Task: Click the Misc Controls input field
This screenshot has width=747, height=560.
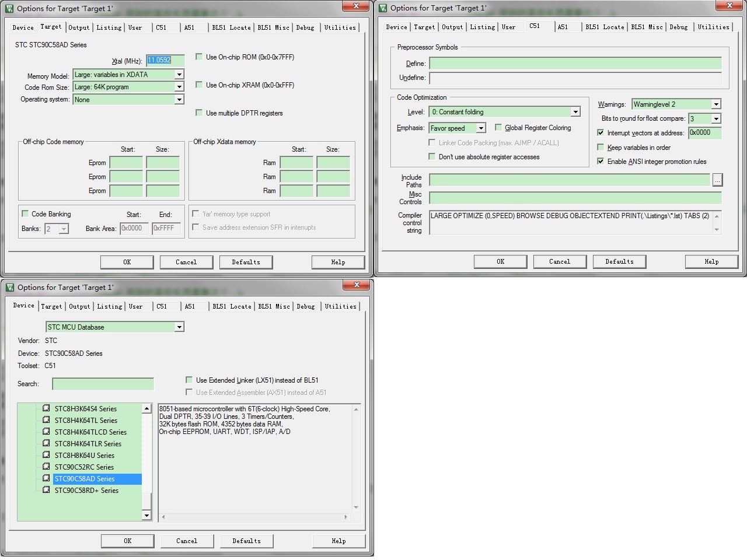Action: click(575, 198)
